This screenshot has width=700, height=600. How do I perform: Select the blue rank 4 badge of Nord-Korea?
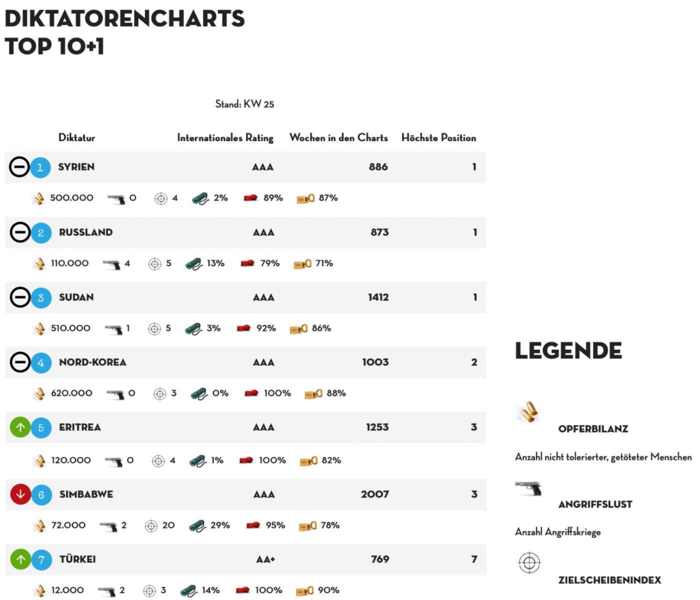coord(41,363)
